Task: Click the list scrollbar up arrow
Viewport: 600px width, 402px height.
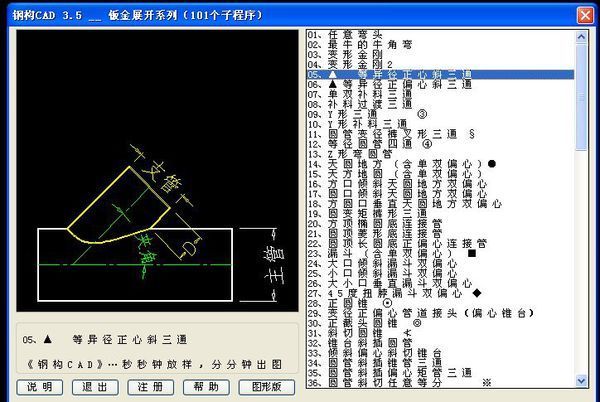Action: point(581,37)
